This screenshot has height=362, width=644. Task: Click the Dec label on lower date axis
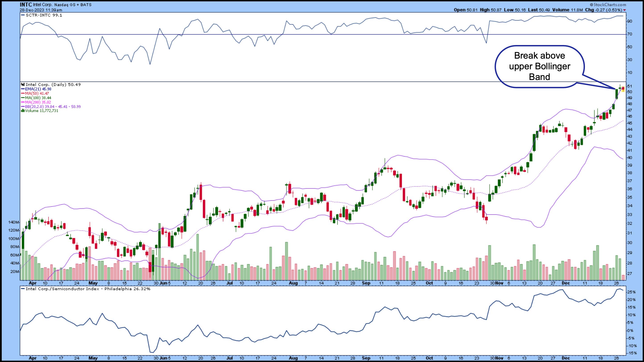pyautogui.click(x=566, y=358)
